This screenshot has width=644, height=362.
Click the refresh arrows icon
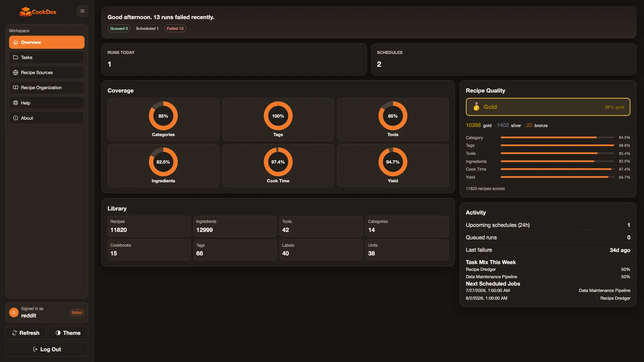click(x=14, y=333)
